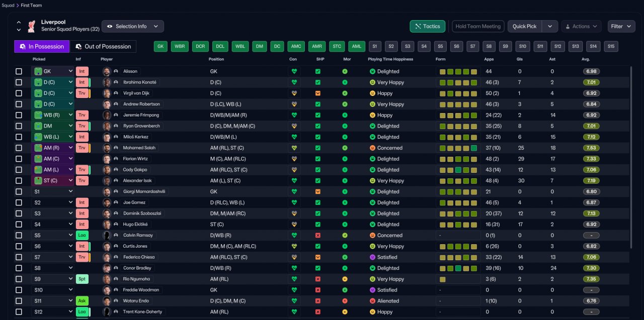Switch to the In Possession tab
The width and height of the screenshot is (644, 320).
[42, 46]
